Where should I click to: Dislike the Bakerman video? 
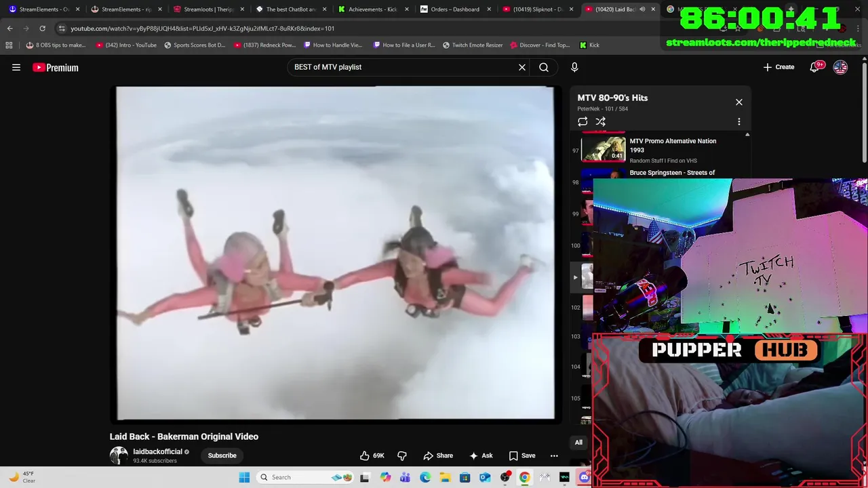coord(402,455)
